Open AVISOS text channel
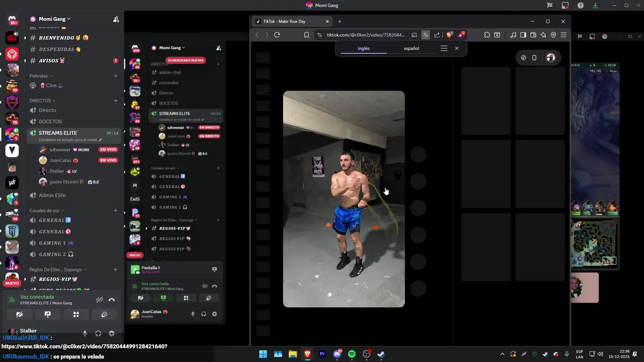 74,60
